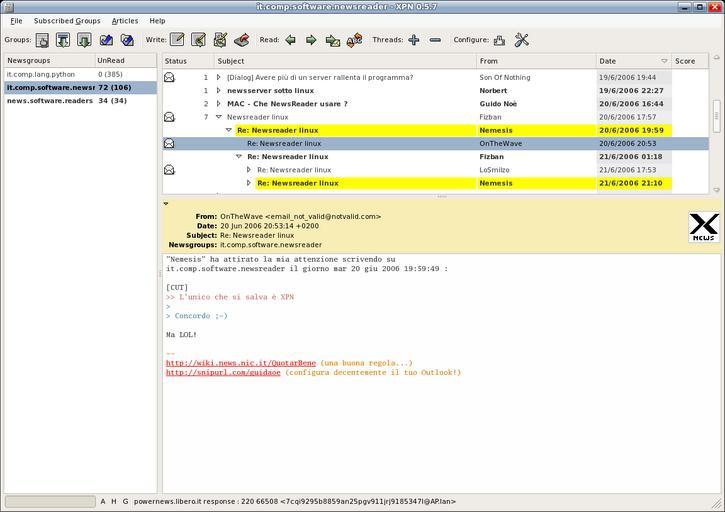Open the wiki.news.nic.it QuotarBene link

[x=240, y=363]
